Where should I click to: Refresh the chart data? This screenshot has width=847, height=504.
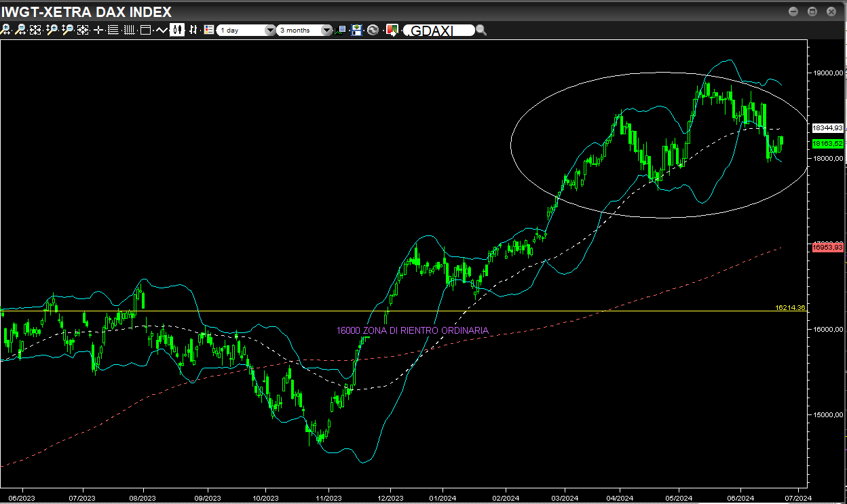click(373, 30)
